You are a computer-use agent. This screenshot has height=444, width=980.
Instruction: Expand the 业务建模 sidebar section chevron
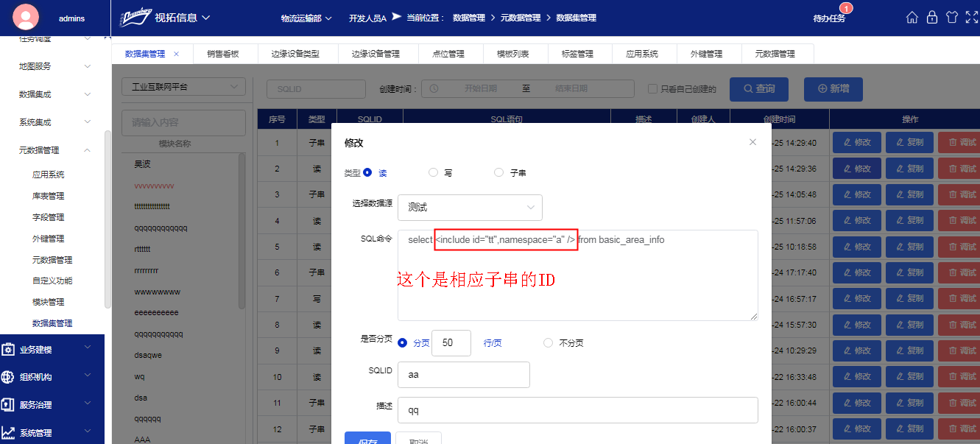(88, 347)
